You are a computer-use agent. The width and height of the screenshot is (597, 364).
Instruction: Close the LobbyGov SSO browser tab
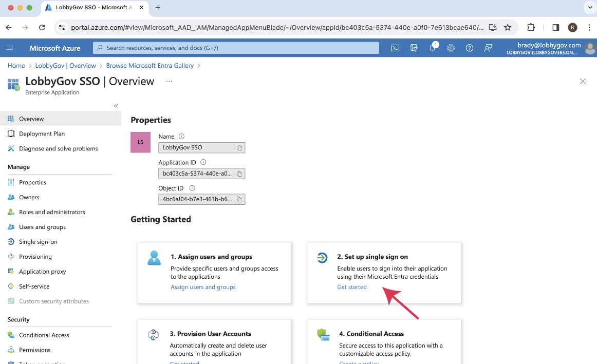tap(141, 8)
